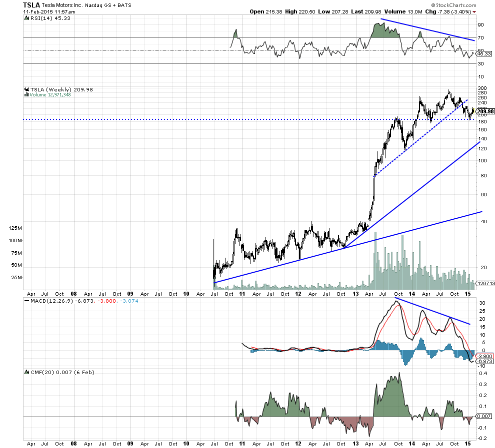The width and height of the screenshot is (495, 448).
Task: Click the 'Volume 12,971,348' legend text
Action: point(50,94)
